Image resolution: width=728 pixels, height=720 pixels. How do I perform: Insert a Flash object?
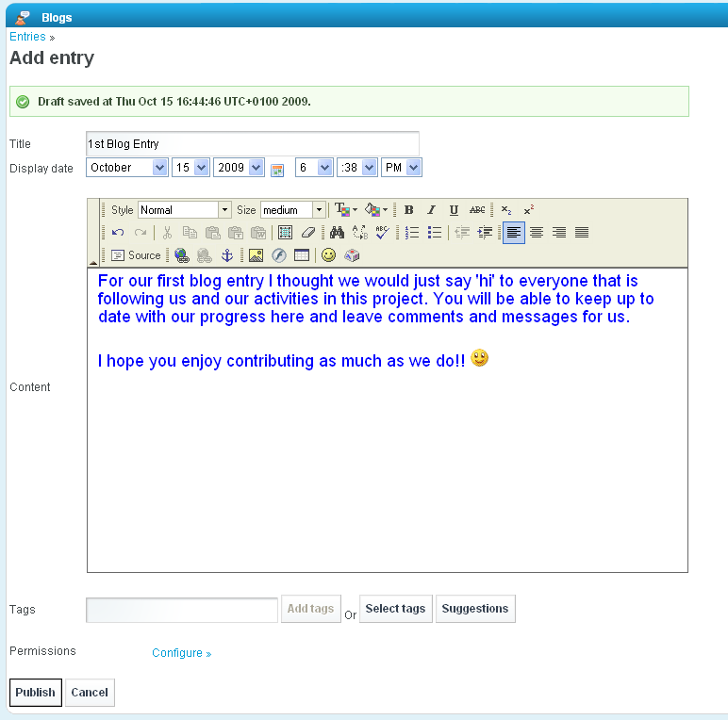tap(278, 255)
